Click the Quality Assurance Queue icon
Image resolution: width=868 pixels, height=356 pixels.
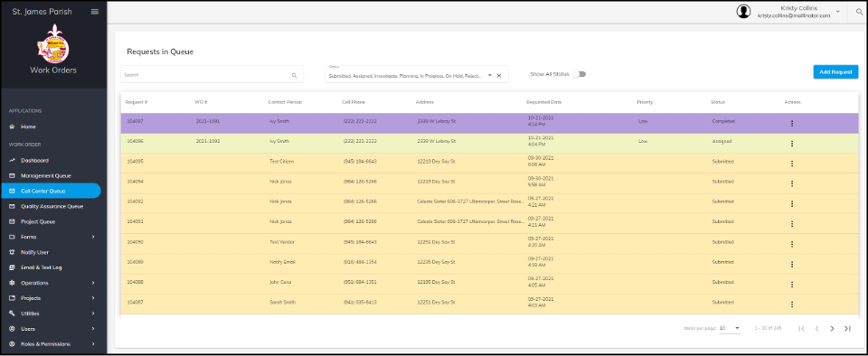pos(12,206)
